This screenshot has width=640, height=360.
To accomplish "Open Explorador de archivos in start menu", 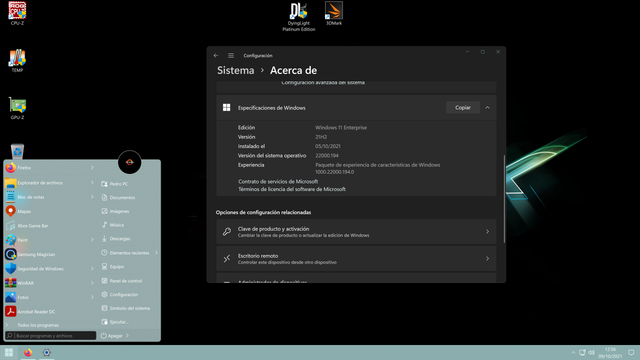I will click(48, 183).
